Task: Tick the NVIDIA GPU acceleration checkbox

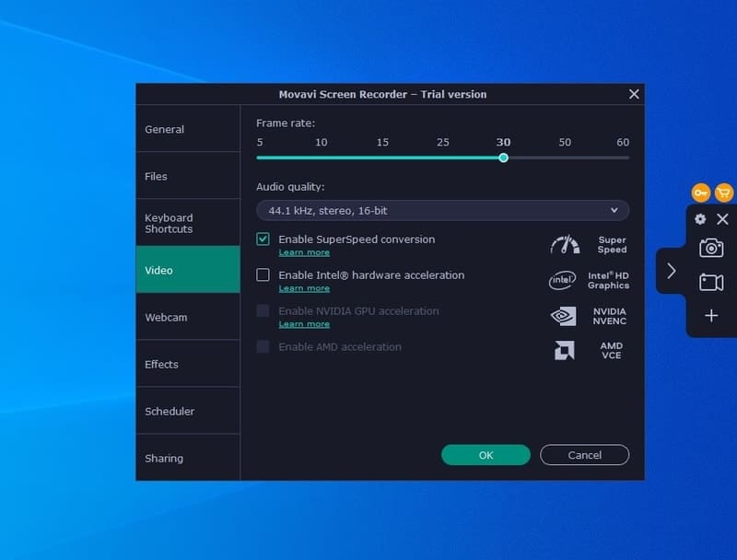Action: pyautogui.click(x=263, y=310)
